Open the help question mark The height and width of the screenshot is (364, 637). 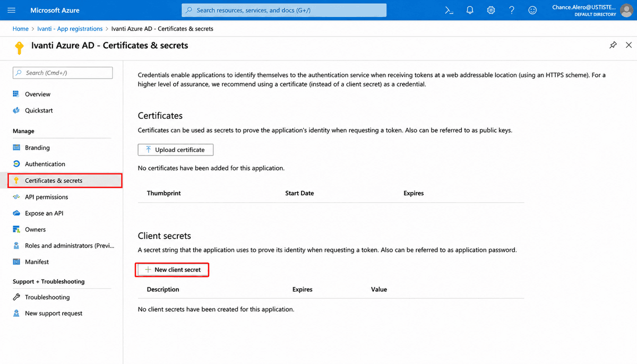(x=512, y=10)
